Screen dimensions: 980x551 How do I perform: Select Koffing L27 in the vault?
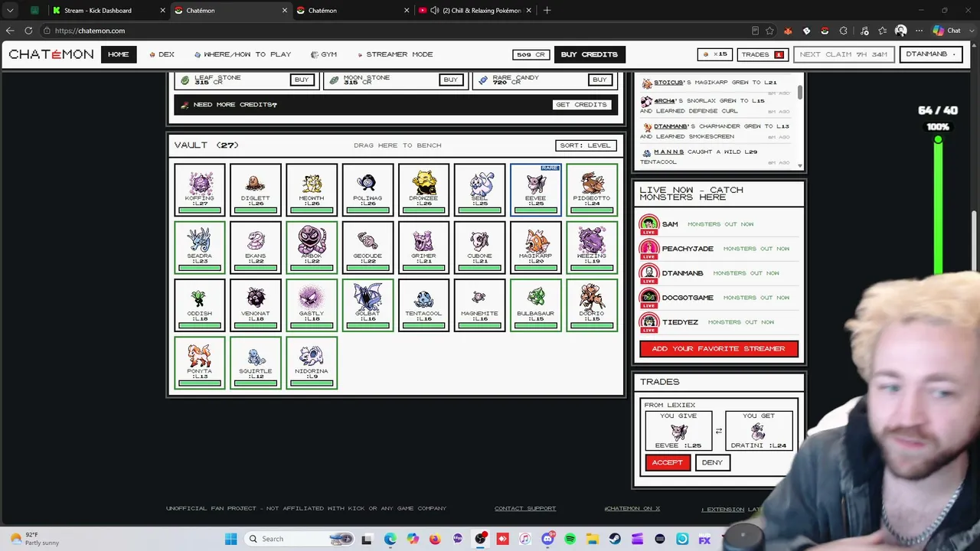click(200, 190)
